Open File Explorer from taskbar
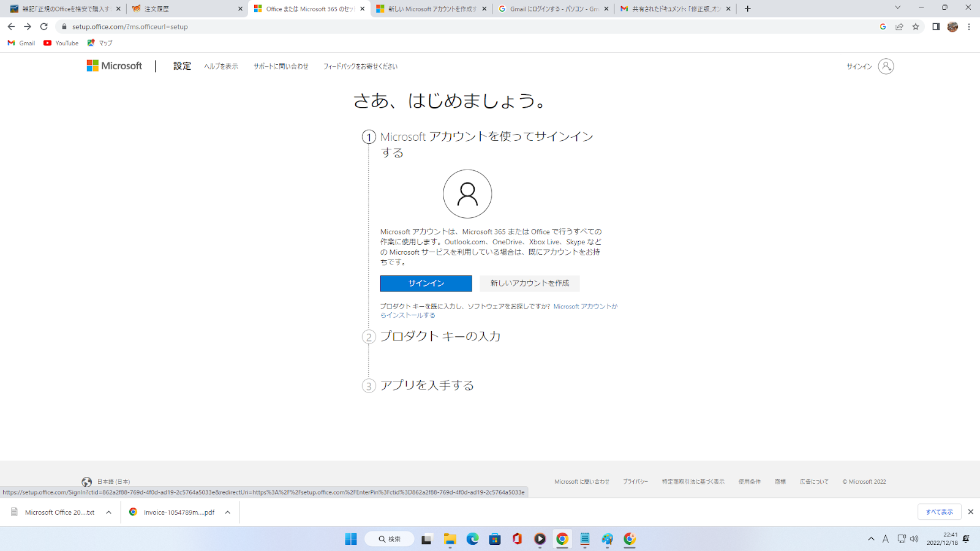980x551 pixels. click(450, 539)
